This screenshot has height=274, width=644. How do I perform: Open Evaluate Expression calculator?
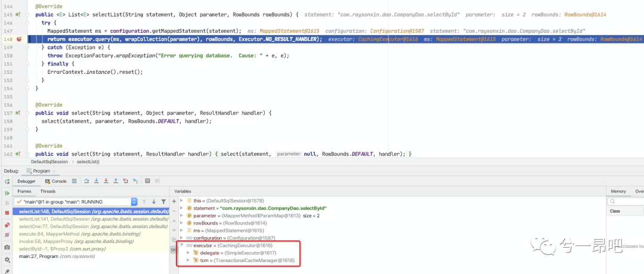[x=147, y=181]
